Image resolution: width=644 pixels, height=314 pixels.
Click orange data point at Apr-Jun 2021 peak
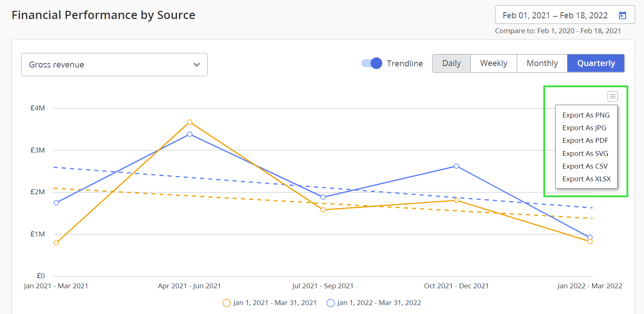pos(190,122)
